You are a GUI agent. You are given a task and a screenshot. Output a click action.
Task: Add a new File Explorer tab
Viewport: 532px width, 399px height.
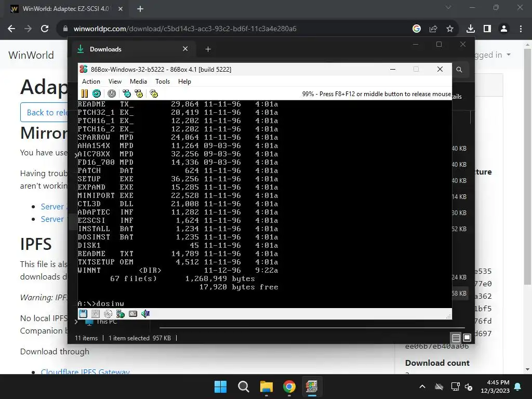(208, 49)
